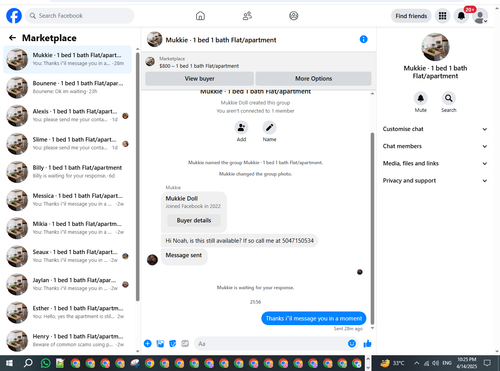Open the Alexis conversation
This screenshot has width=500, height=371.
coord(67,116)
